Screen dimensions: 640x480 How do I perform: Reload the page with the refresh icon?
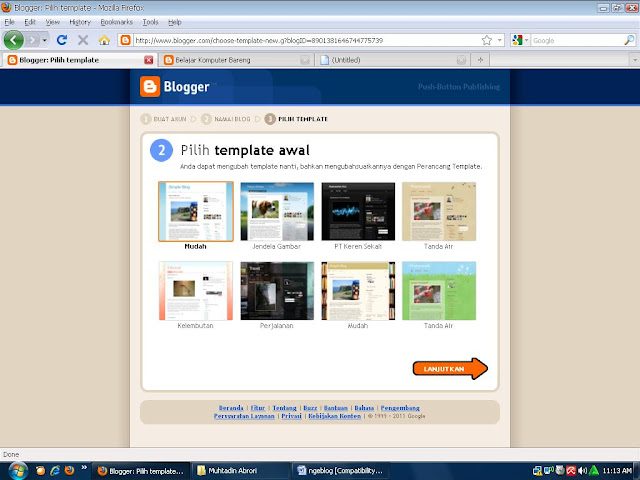62,40
